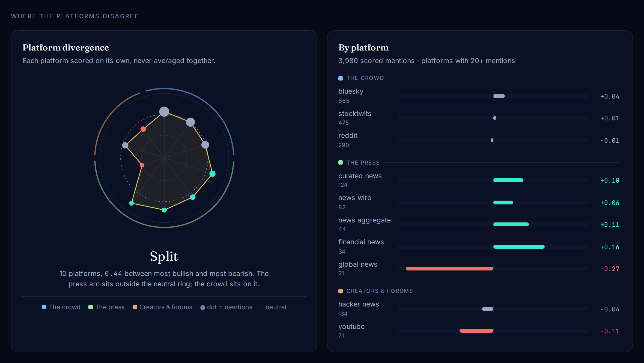The image size is (644, 363).
Task: Click the teal financial news sentiment bar
Action: coord(519,247)
